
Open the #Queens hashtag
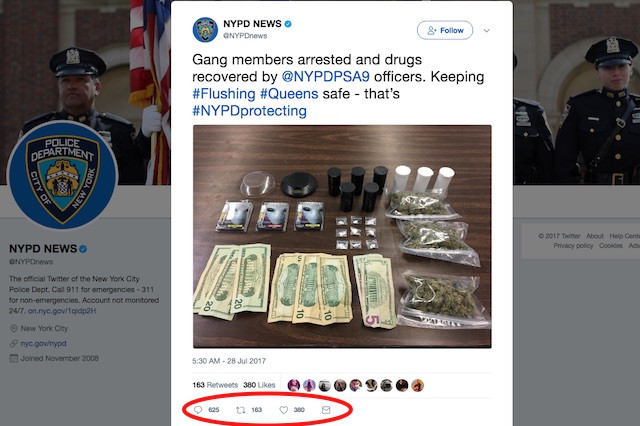tap(289, 94)
